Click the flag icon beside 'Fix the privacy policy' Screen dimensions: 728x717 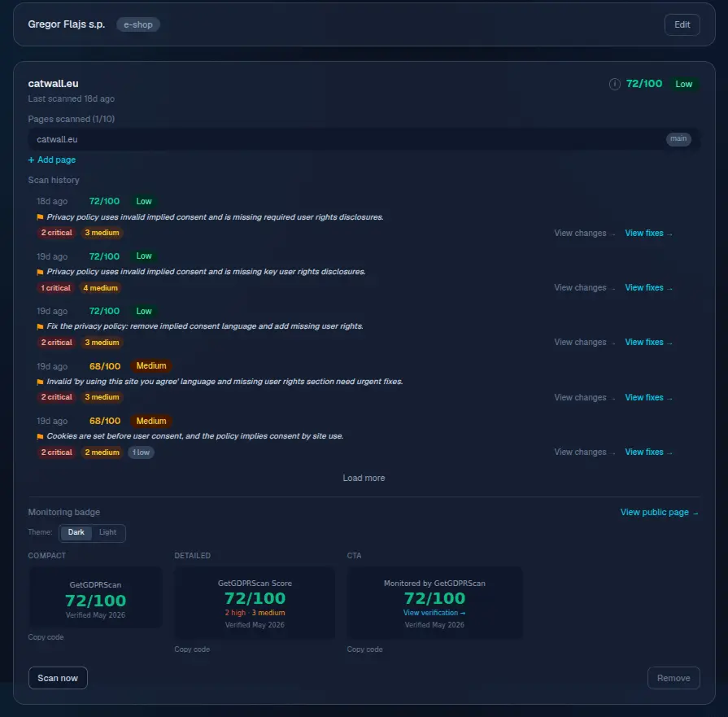pyautogui.click(x=40, y=326)
